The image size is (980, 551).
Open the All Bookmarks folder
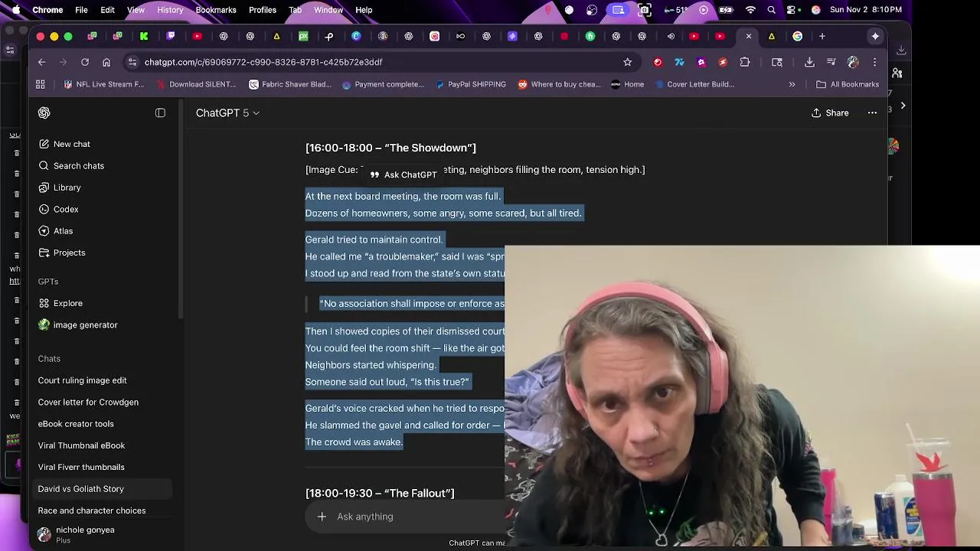[x=847, y=84]
